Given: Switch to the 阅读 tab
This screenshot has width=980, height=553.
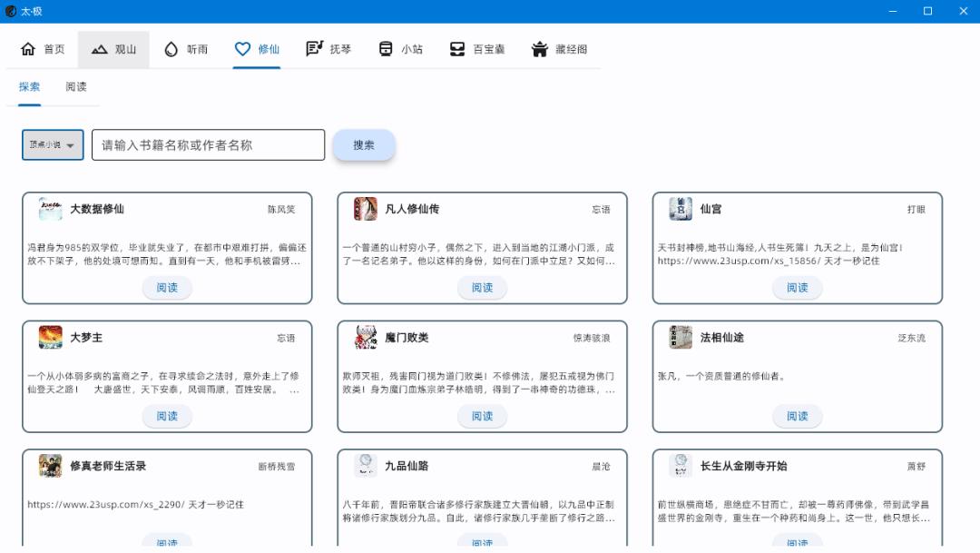Looking at the screenshot, I should pyautogui.click(x=75, y=86).
